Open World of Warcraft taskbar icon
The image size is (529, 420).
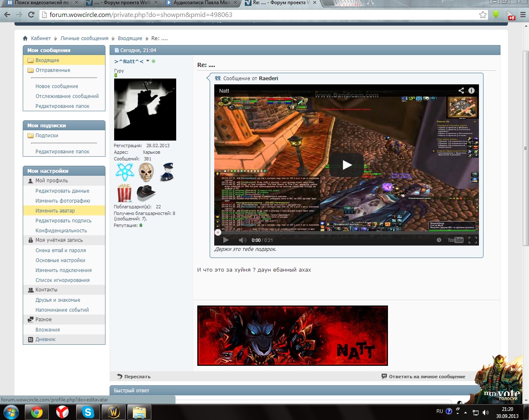tap(114, 412)
